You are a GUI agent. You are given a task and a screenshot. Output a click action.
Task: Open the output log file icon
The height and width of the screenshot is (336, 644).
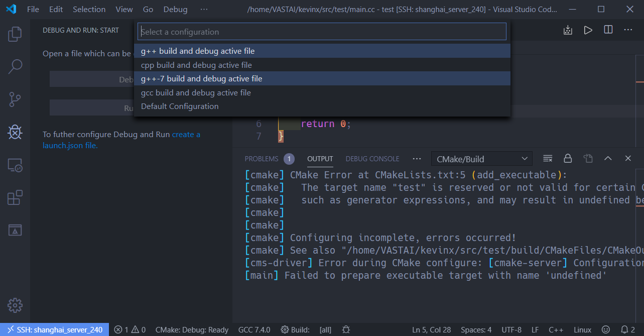point(588,159)
